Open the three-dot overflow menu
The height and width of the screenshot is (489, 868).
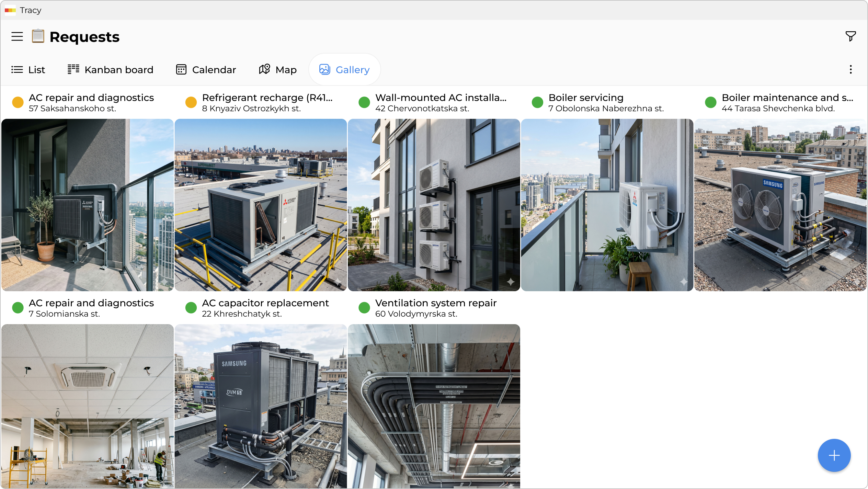tap(850, 69)
